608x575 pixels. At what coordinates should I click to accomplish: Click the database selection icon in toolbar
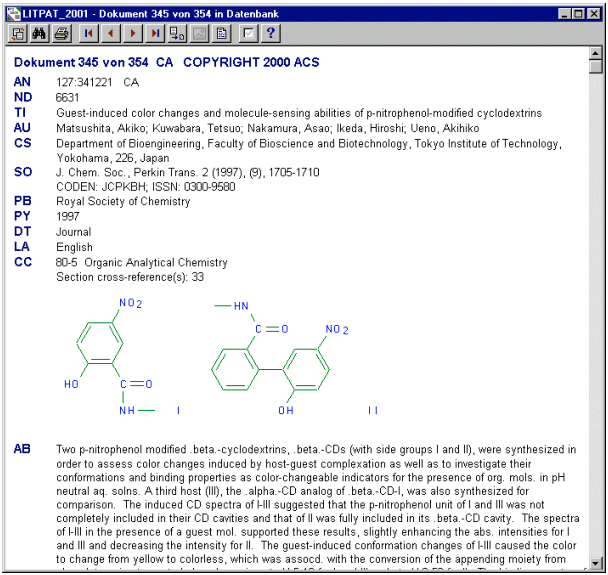[18, 33]
